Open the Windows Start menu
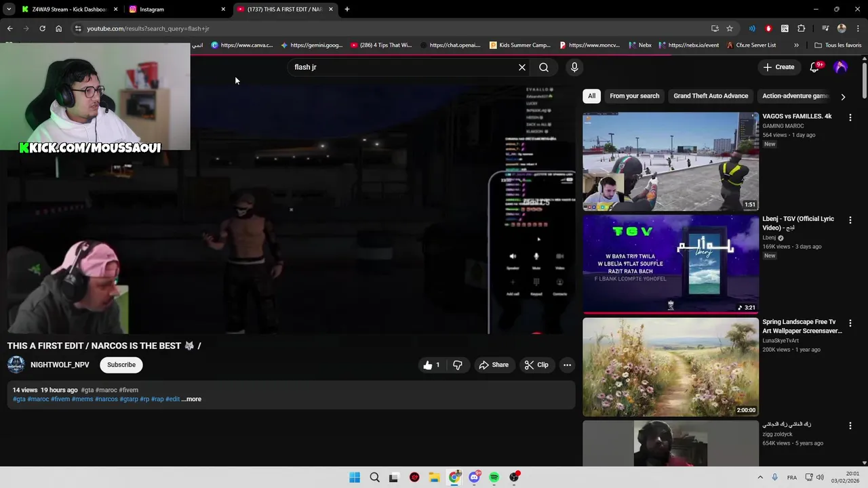This screenshot has height=488, width=868. click(x=355, y=478)
